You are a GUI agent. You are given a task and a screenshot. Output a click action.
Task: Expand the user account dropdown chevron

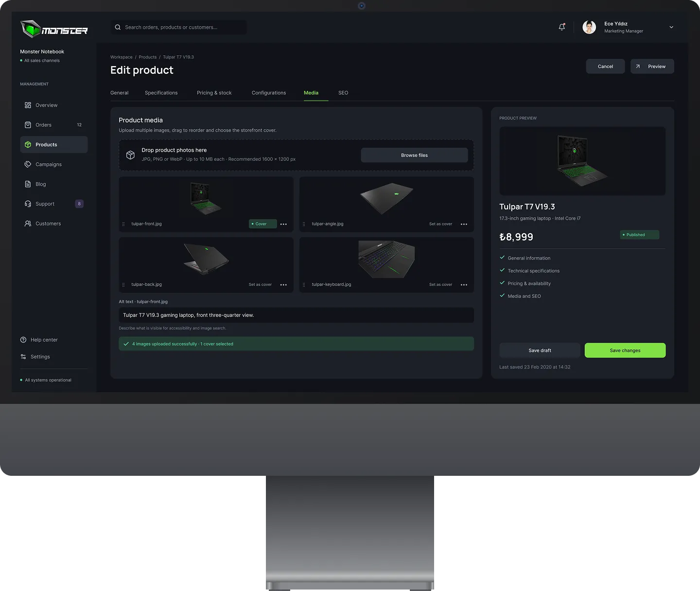pos(671,27)
